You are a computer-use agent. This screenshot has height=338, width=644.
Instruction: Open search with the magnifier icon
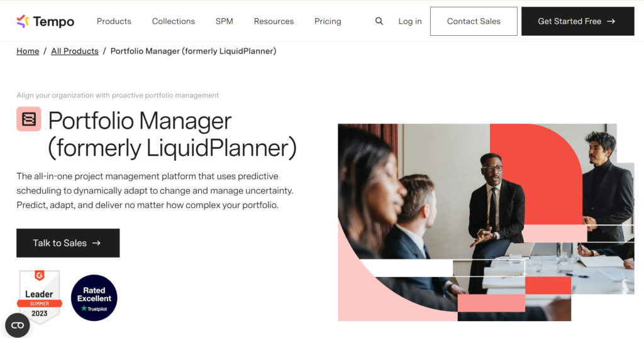(379, 21)
